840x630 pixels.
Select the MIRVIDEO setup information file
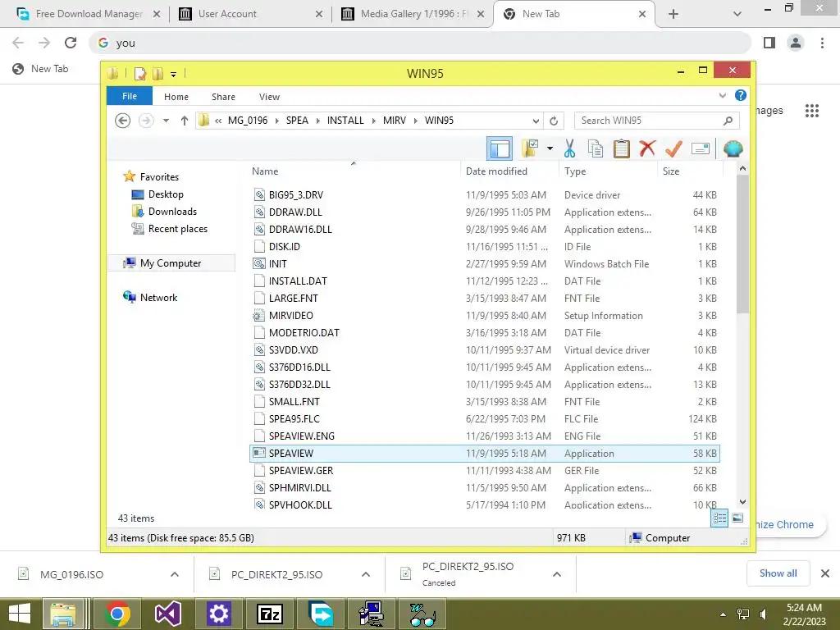pos(484,316)
